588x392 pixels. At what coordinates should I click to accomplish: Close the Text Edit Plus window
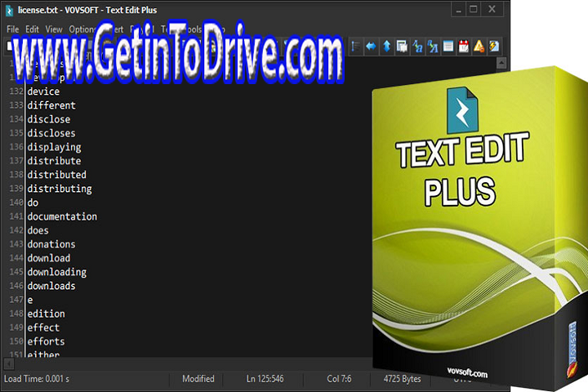tap(492, 9)
